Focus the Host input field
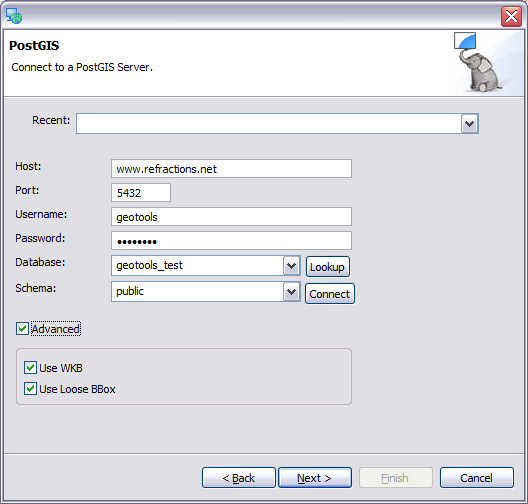 231,169
